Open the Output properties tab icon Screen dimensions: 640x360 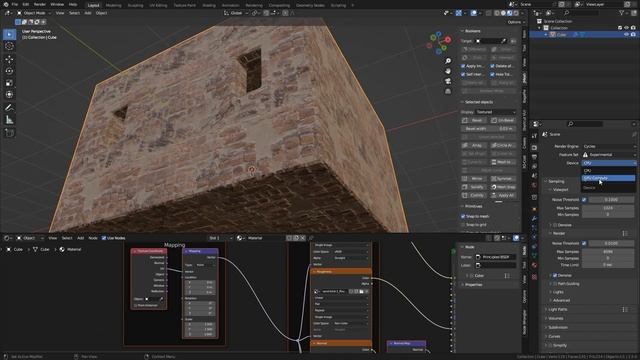[x=534, y=157]
